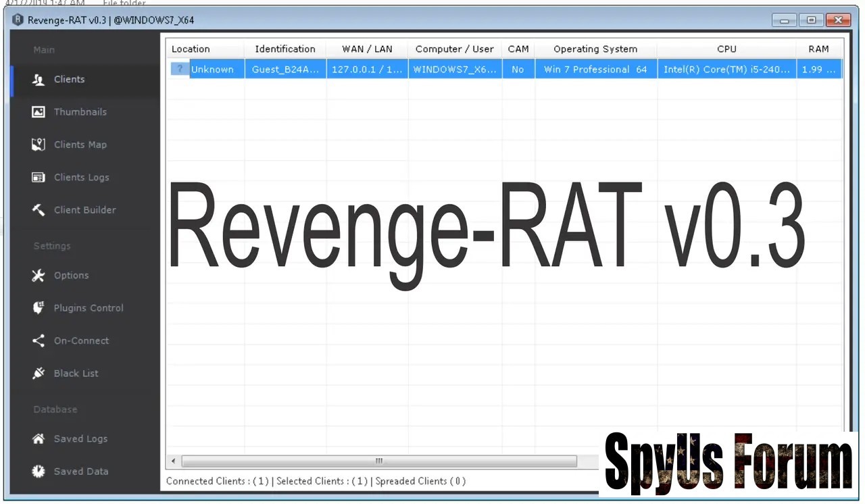Viewport: 865px width, 504px height.
Task: Open the Thumbnails view icon
Action: (x=39, y=112)
